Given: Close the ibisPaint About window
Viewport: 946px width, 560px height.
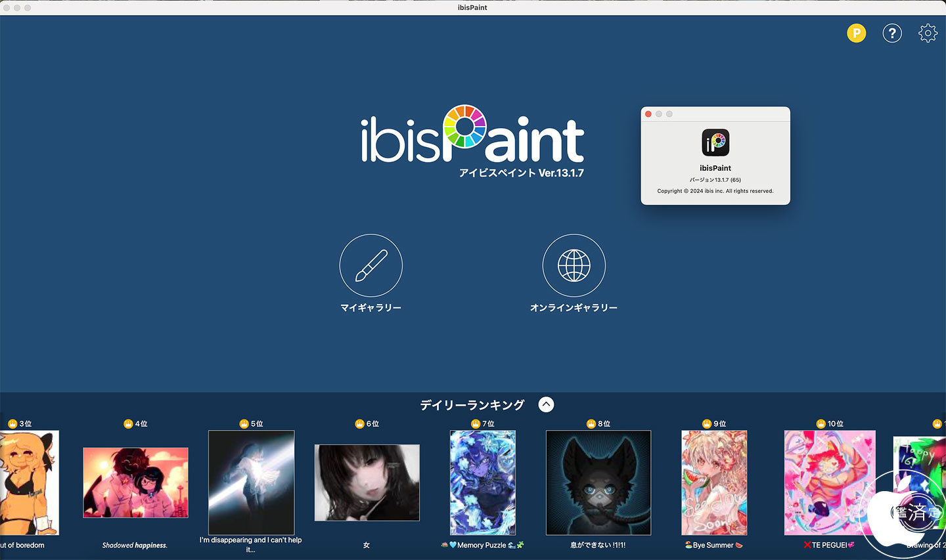Looking at the screenshot, I should click(648, 114).
